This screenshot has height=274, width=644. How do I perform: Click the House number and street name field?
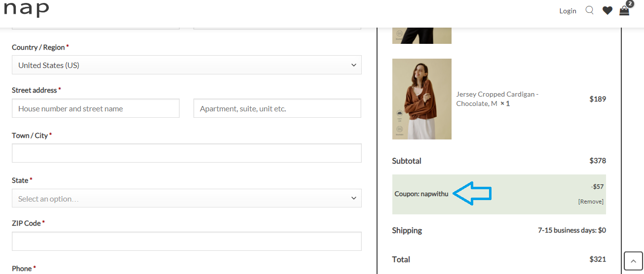pos(96,108)
